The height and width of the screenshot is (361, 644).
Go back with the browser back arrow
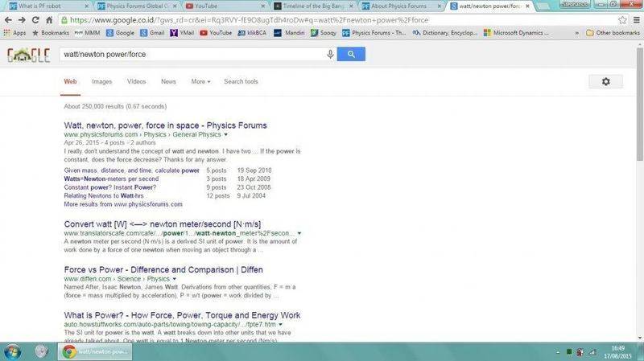[8, 19]
